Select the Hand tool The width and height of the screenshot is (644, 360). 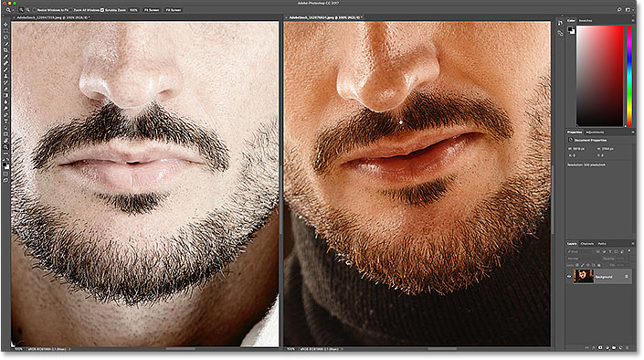tap(5, 140)
